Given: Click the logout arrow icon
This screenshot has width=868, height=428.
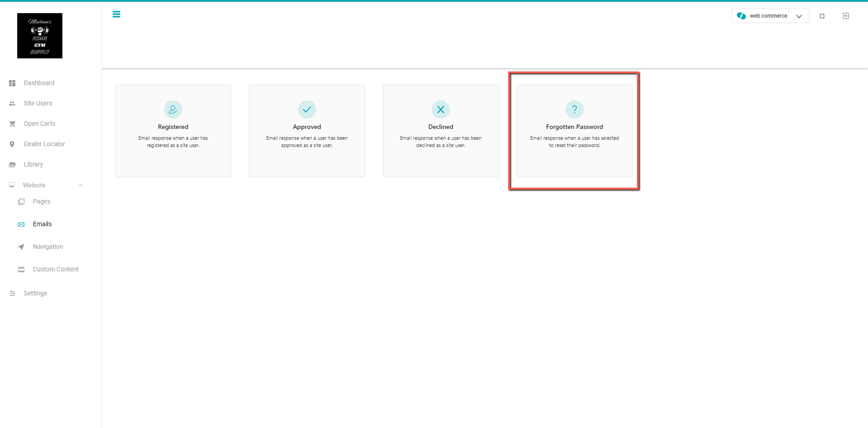Looking at the screenshot, I should point(845,16).
